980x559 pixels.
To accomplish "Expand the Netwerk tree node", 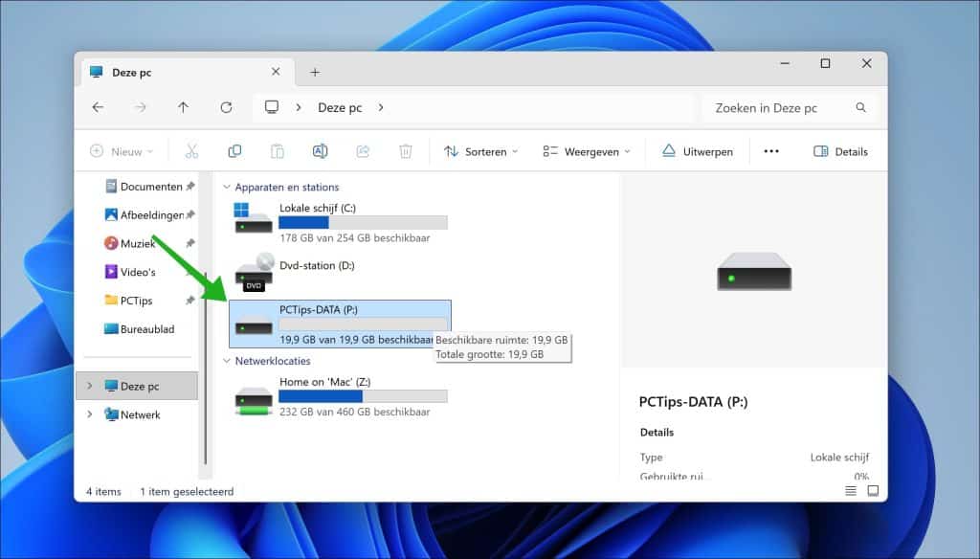I will (x=90, y=414).
